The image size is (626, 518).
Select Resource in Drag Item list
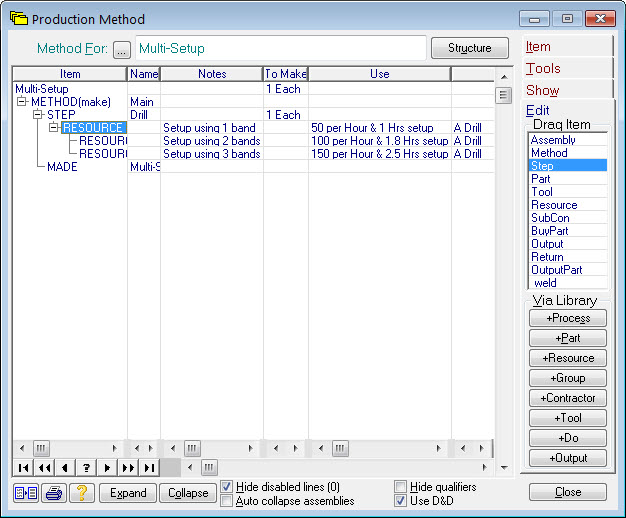coord(568,204)
